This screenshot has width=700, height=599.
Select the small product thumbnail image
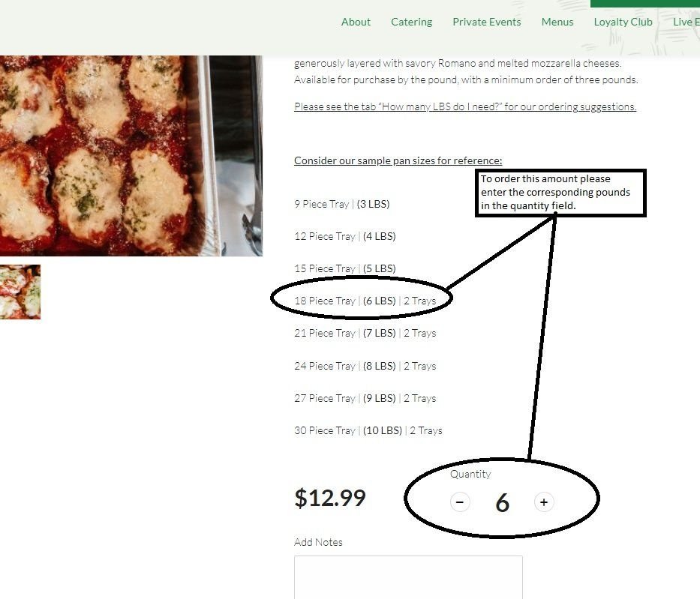coord(20,292)
